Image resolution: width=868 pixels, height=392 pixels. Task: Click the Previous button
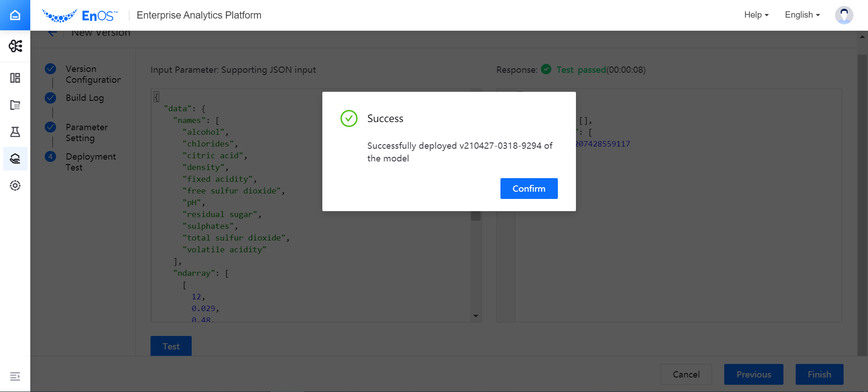point(754,374)
